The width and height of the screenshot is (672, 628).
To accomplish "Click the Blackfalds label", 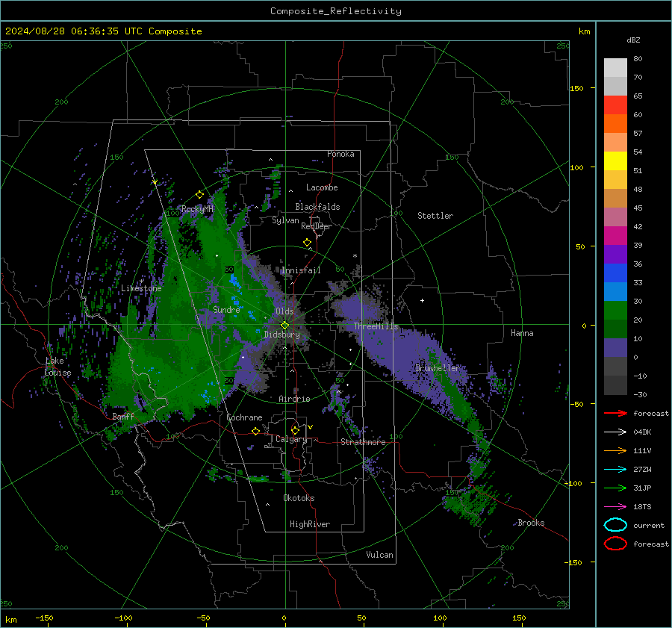I will click(x=317, y=207).
